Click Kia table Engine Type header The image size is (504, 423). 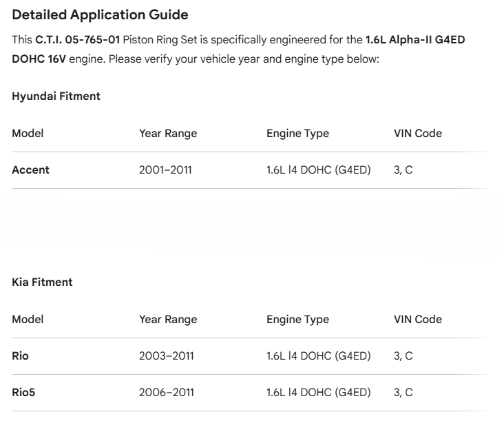point(297,320)
